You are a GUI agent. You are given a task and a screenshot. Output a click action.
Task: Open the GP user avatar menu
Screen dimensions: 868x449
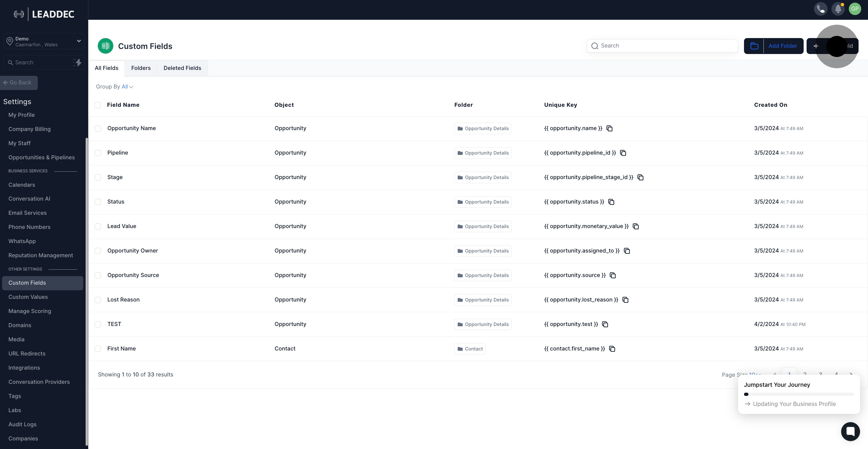[x=855, y=9]
